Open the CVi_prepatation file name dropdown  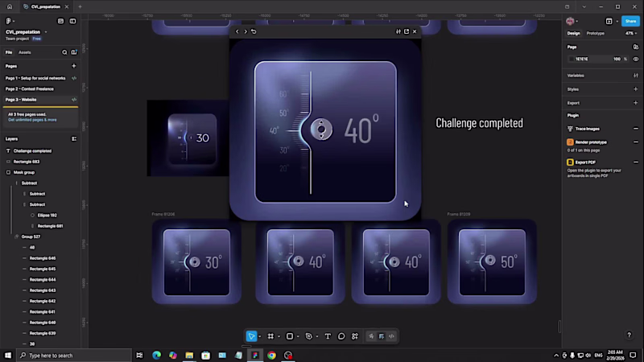[x=46, y=32]
